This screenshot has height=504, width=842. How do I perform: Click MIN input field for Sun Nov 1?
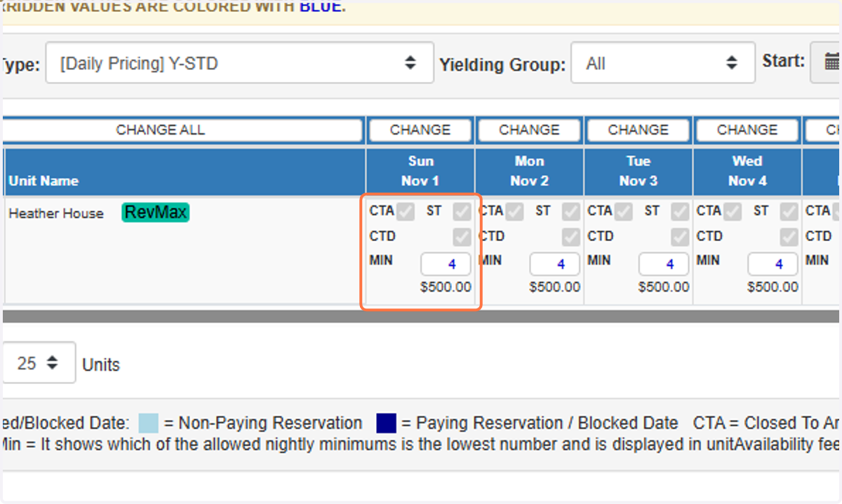446,264
